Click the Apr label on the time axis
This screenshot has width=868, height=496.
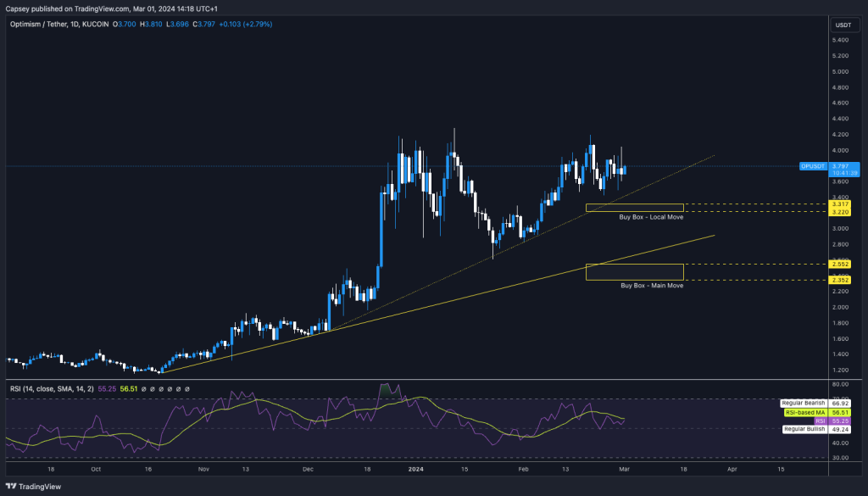tap(732, 467)
